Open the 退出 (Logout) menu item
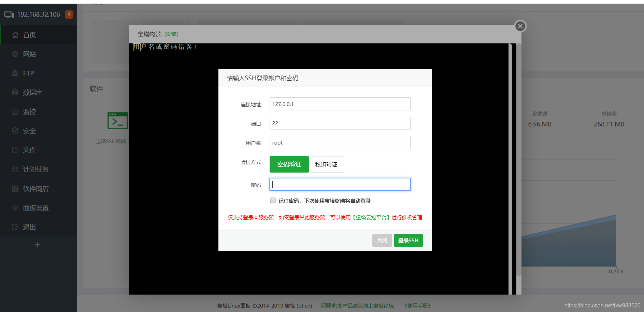644x312 pixels. point(30,227)
